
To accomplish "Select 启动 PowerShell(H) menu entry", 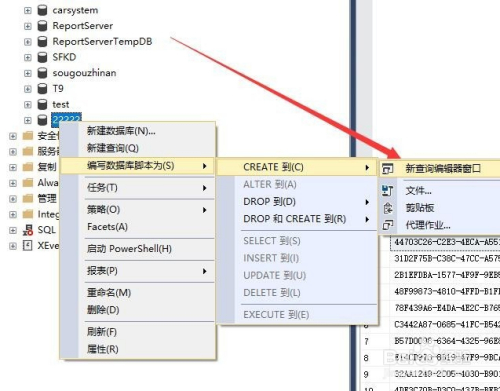I will [137, 249].
